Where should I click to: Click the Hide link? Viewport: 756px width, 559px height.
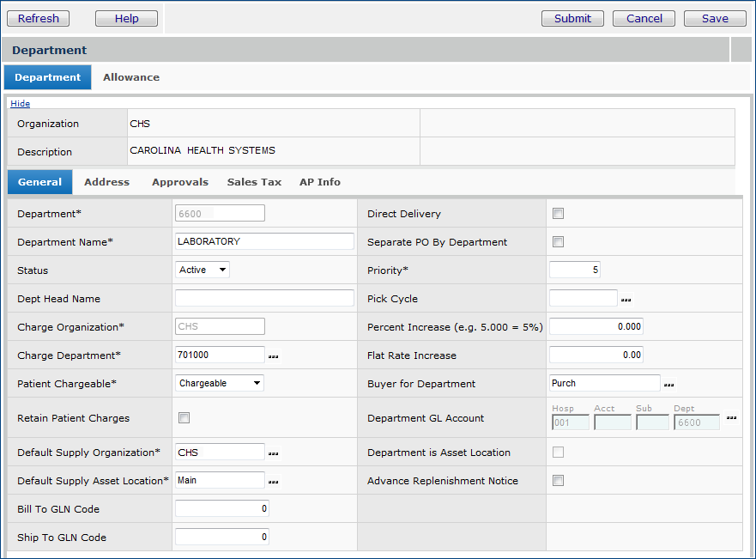[x=20, y=104]
